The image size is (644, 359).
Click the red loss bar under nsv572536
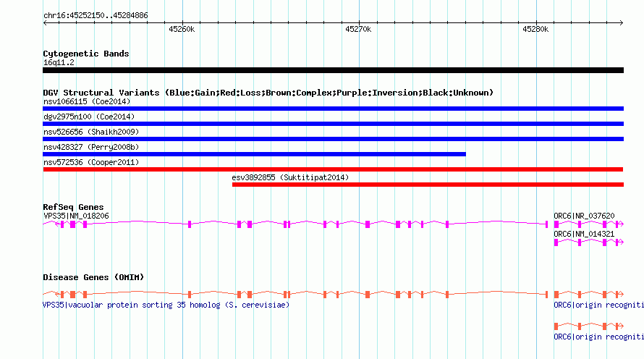333,169
